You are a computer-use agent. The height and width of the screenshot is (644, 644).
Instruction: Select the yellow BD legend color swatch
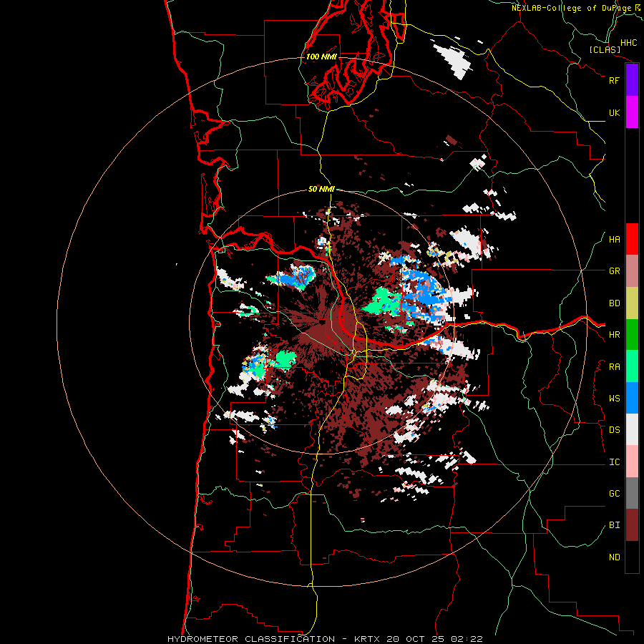[x=632, y=303]
